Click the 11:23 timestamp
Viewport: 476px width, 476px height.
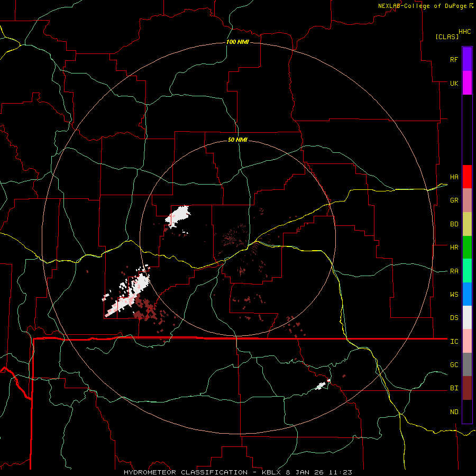pyautogui.click(x=342, y=472)
